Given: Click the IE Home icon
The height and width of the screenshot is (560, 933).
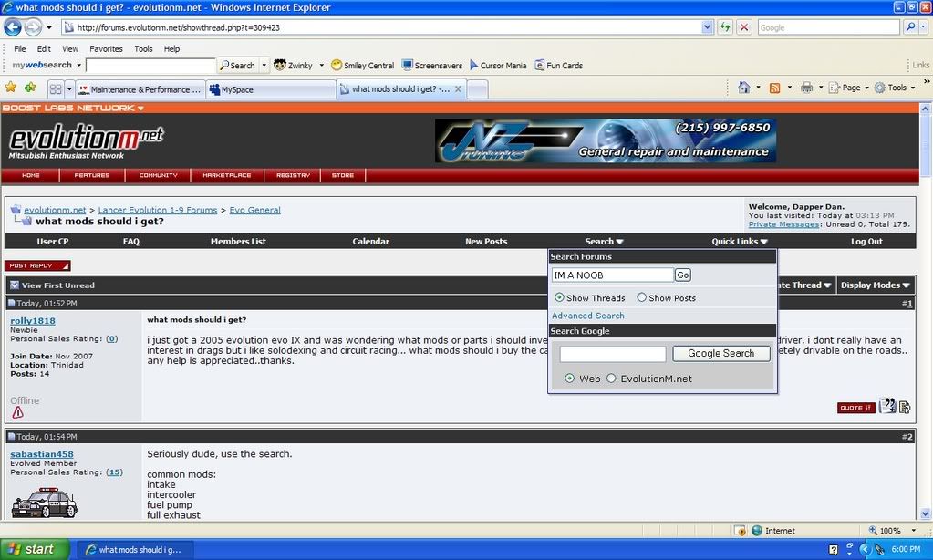Looking at the screenshot, I should 744,88.
